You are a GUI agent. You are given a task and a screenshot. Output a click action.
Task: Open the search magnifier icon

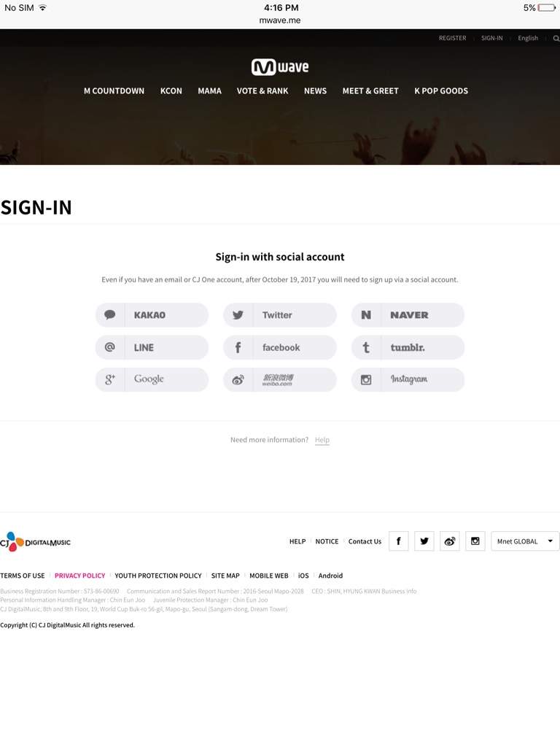[x=556, y=39]
